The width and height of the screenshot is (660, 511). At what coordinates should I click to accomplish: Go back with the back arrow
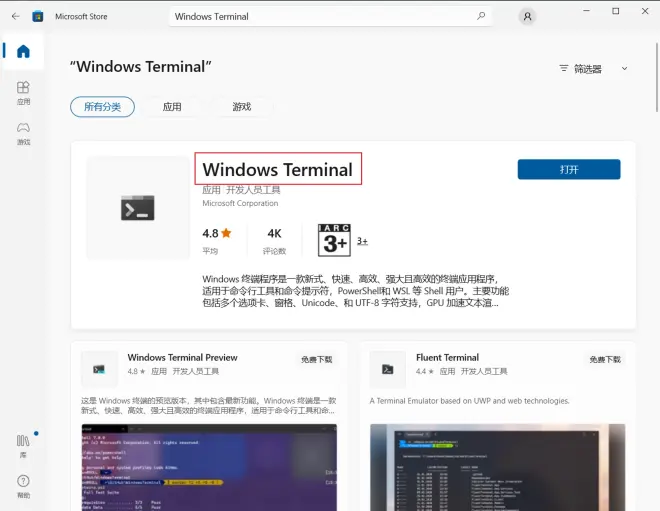click(16, 16)
